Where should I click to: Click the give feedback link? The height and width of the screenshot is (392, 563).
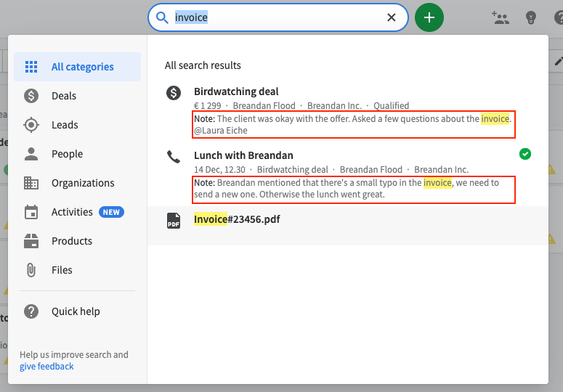coord(46,366)
